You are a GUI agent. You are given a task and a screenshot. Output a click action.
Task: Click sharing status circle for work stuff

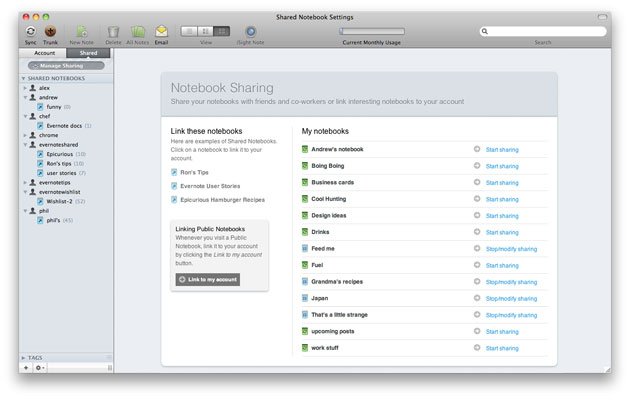point(477,348)
